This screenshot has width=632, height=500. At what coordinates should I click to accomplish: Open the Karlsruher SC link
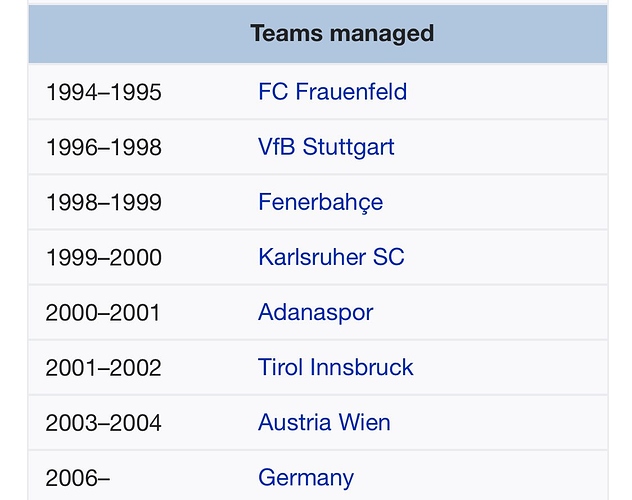pyautogui.click(x=331, y=257)
